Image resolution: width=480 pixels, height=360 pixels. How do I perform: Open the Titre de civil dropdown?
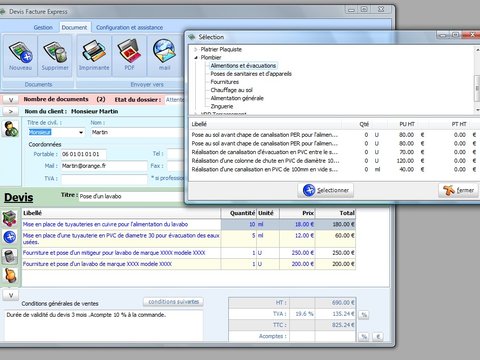[81, 132]
